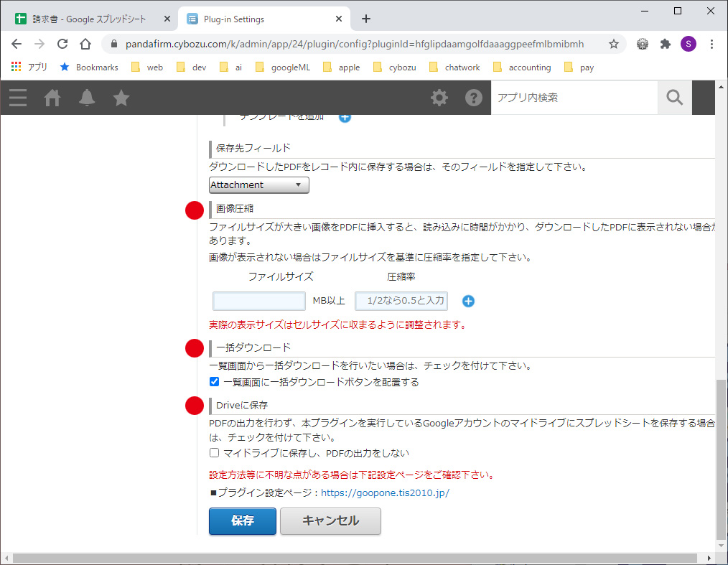Open Chrome's three-dot menu

[x=711, y=44]
